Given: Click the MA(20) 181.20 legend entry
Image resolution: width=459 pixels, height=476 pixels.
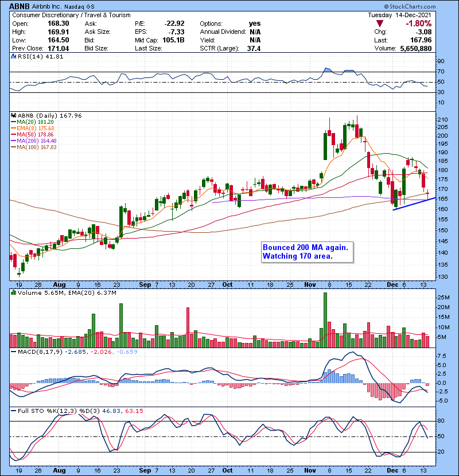Looking at the screenshot, I should 32,122.
